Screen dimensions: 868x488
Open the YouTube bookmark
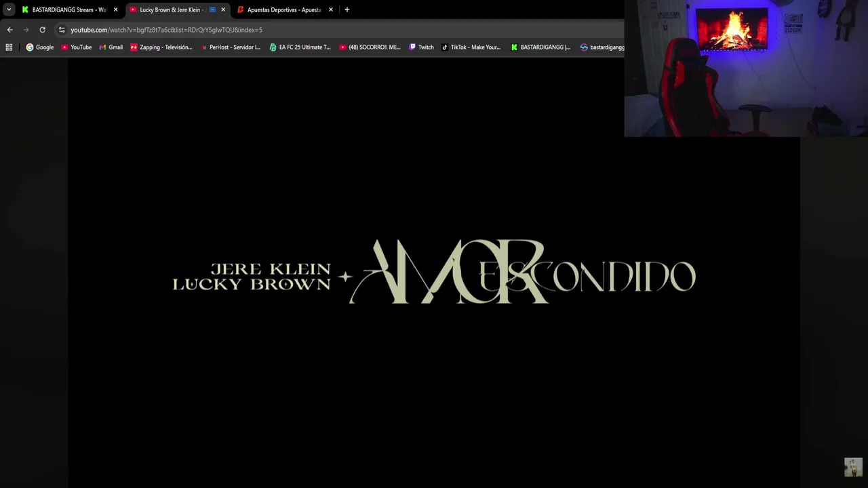tap(76, 47)
